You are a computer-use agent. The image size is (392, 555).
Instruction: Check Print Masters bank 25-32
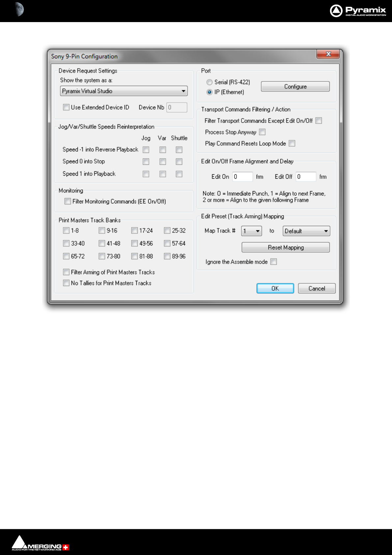pyautogui.click(x=167, y=230)
